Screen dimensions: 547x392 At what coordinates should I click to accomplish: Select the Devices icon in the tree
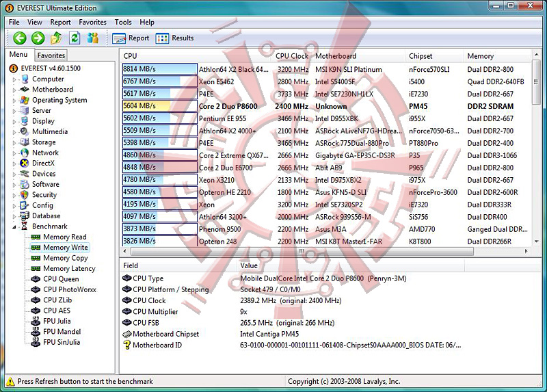coord(25,174)
